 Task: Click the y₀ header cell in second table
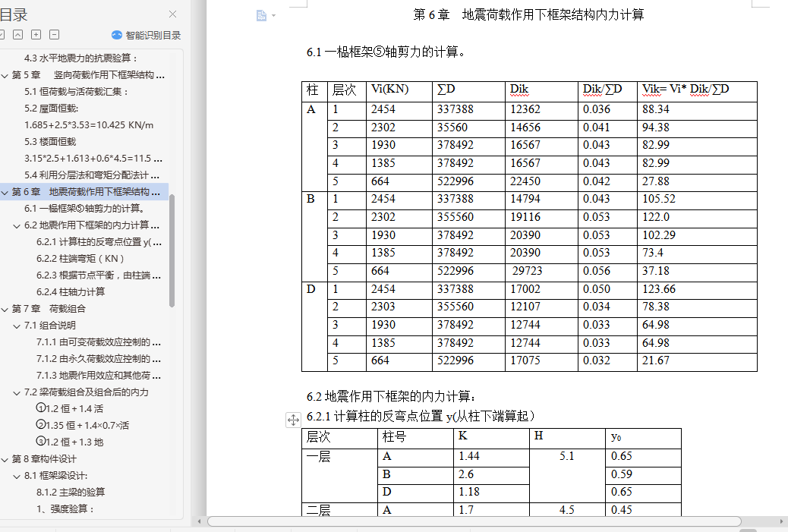643,438
